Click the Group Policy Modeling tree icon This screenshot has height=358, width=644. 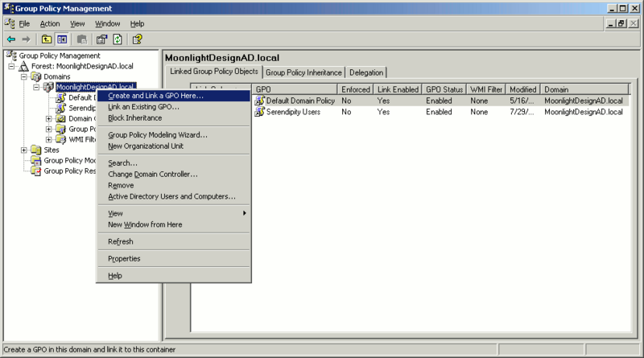[x=36, y=161]
